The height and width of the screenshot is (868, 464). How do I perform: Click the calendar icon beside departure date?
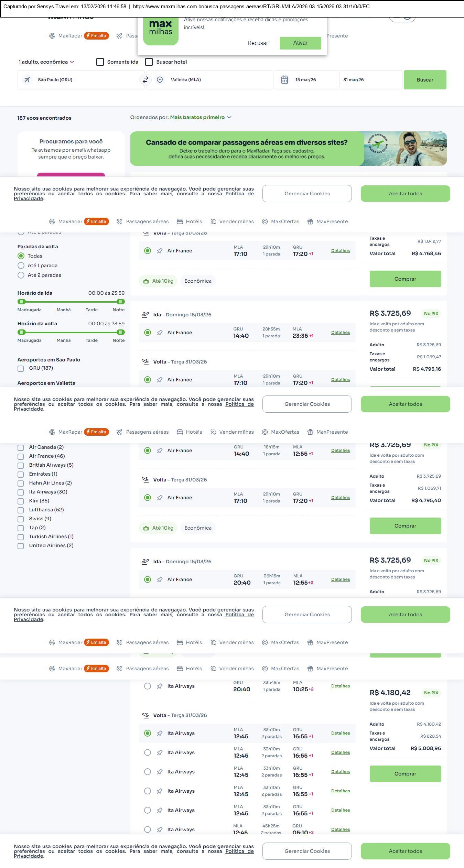[x=284, y=80]
